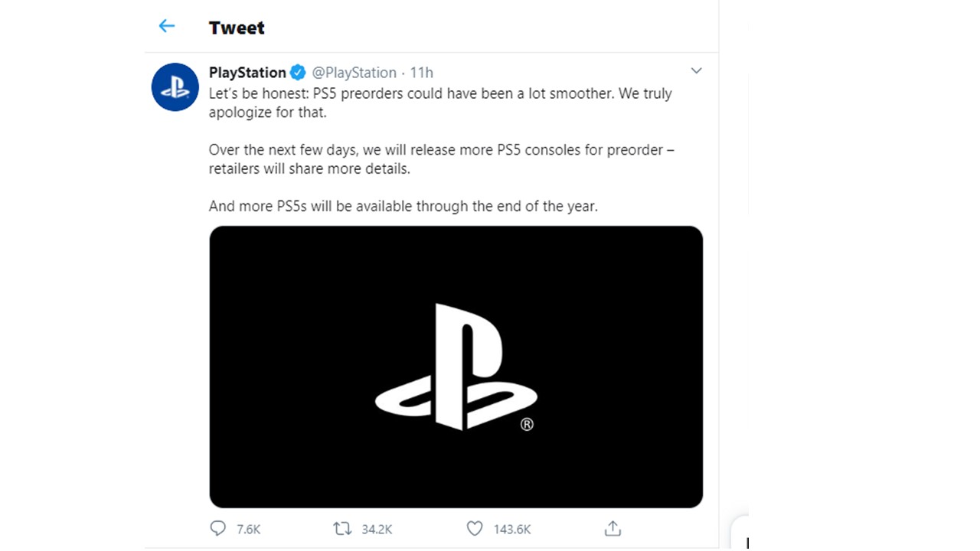This screenshot has width=980, height=551.
Task: View the black PlayStation logo image
Action: click(456, 367)
